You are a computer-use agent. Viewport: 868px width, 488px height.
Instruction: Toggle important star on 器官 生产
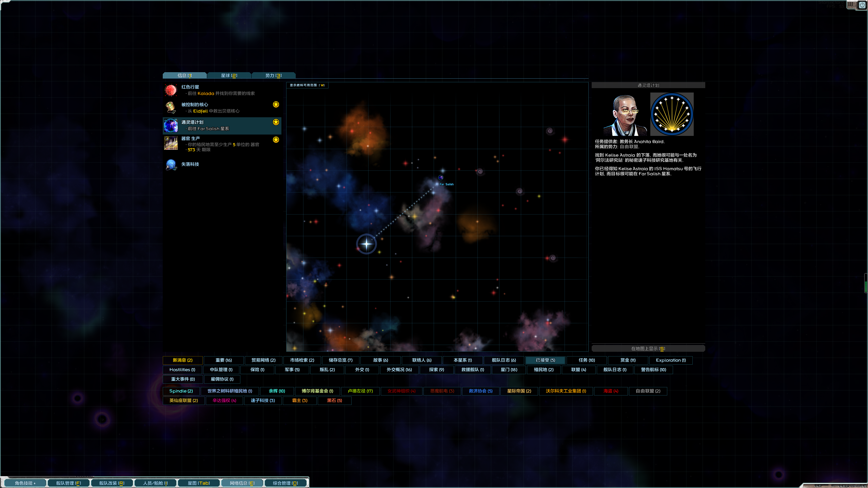tap(276, 140)
